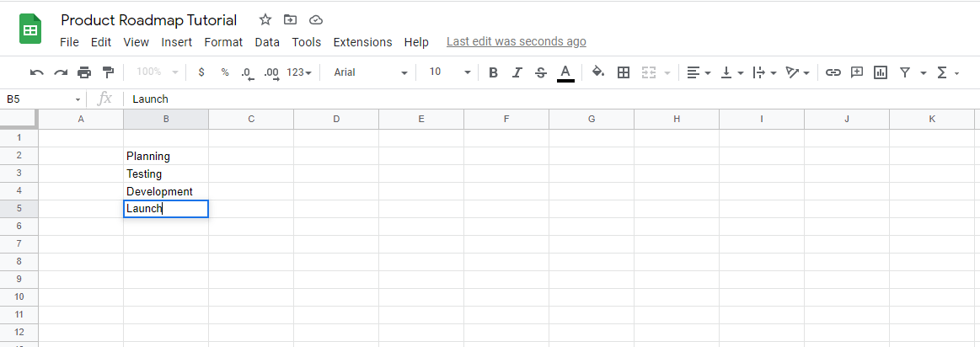Open the font size 10 dropdown
This screenshot has width=980, height=347.
pos(446,72)
